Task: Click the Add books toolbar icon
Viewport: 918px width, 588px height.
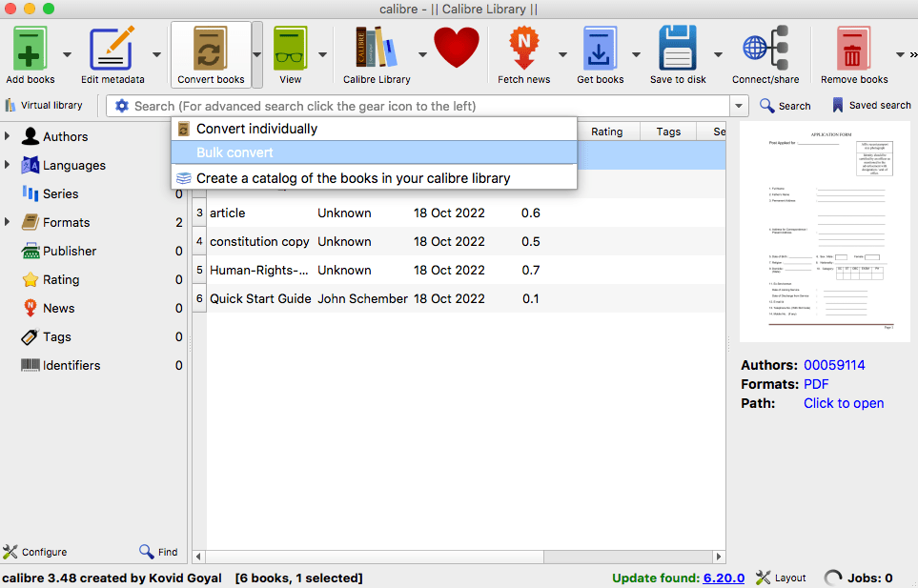Action: click(x=31, y=49)
